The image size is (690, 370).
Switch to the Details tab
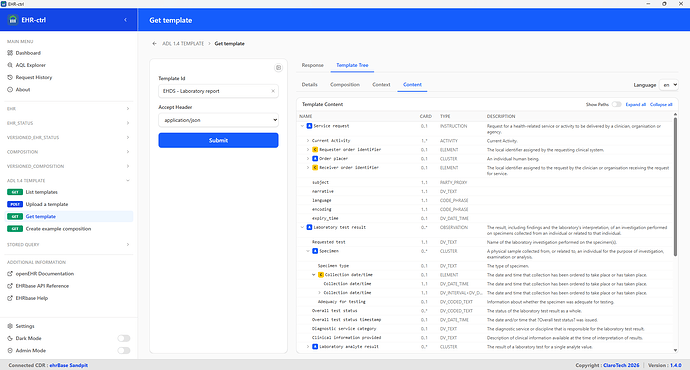point(309,84)
